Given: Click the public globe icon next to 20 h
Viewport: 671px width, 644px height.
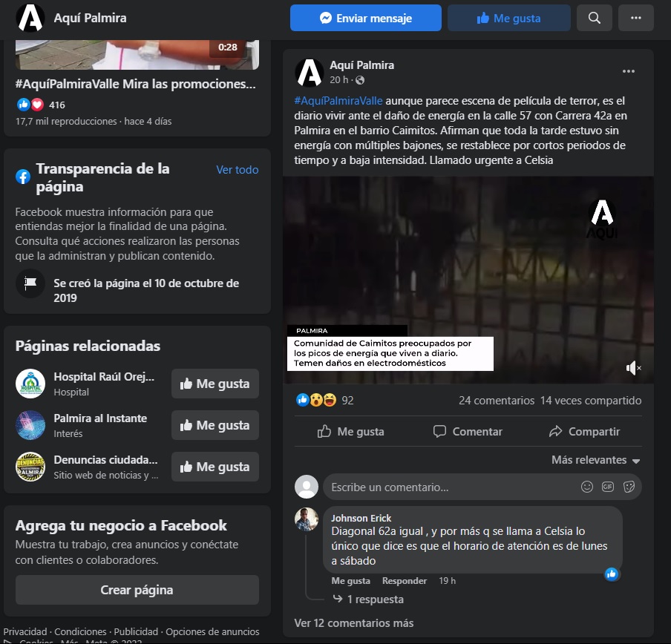Looking at the screenshot, I should tap(360, 80).
